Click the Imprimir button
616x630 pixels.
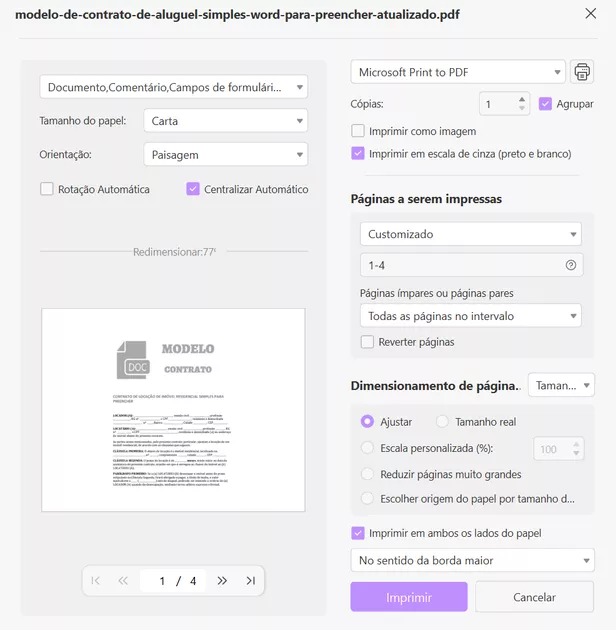[408, 597]
